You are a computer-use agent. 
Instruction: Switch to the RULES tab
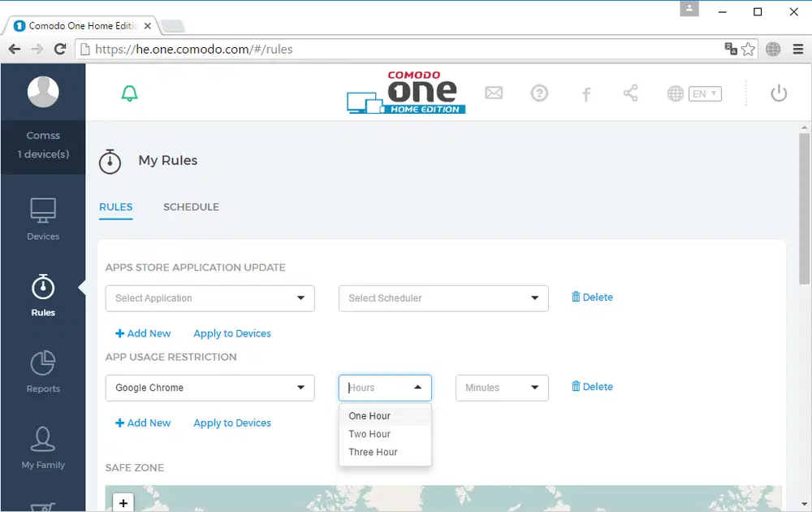[x=115, y=206]
